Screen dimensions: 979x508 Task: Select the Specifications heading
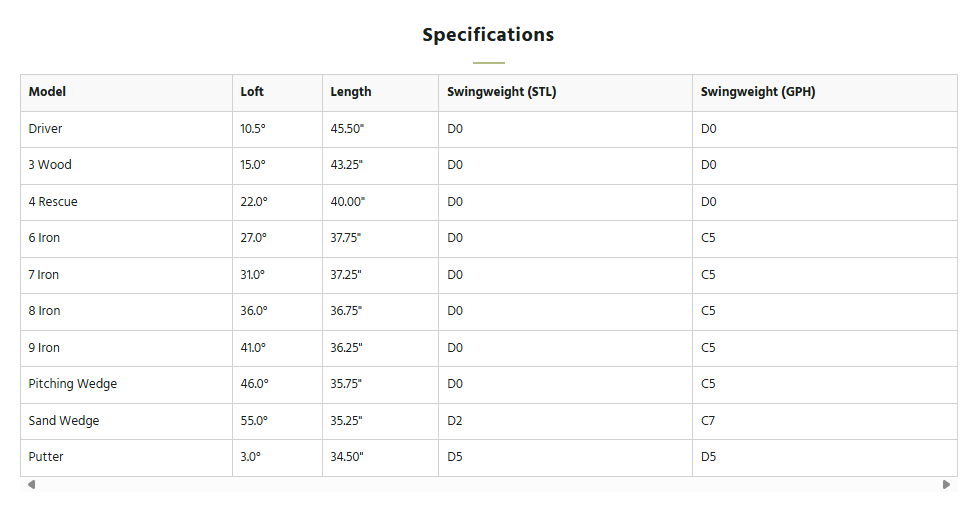pos(488,34)
